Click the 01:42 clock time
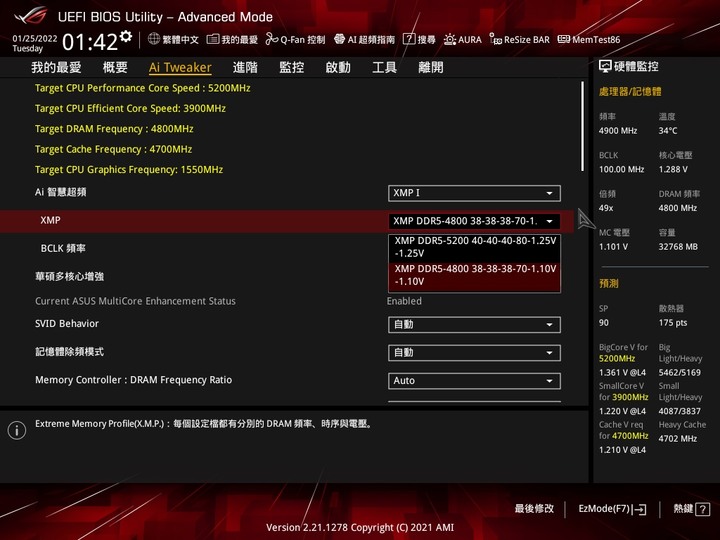This screenshot has width=720, height=540. [x=90, y=42]
